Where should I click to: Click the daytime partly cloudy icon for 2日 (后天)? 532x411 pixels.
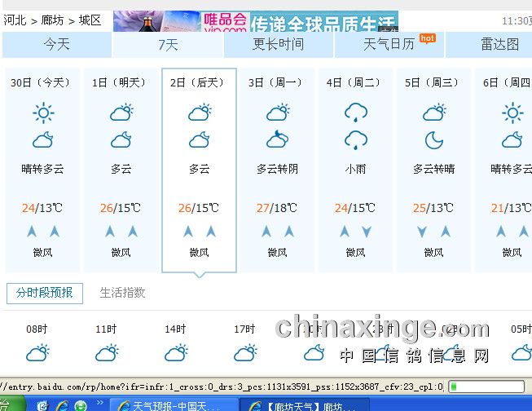pos(199,113)
